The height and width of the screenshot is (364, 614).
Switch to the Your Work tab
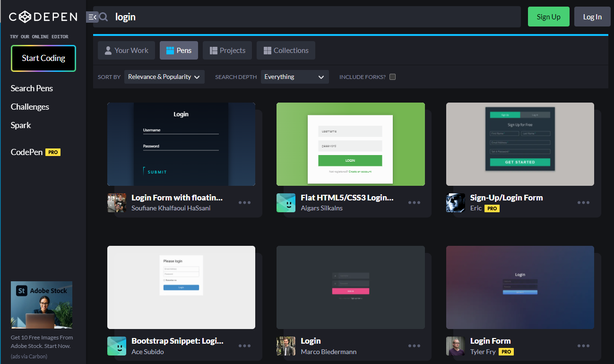[x=126, y=50]
